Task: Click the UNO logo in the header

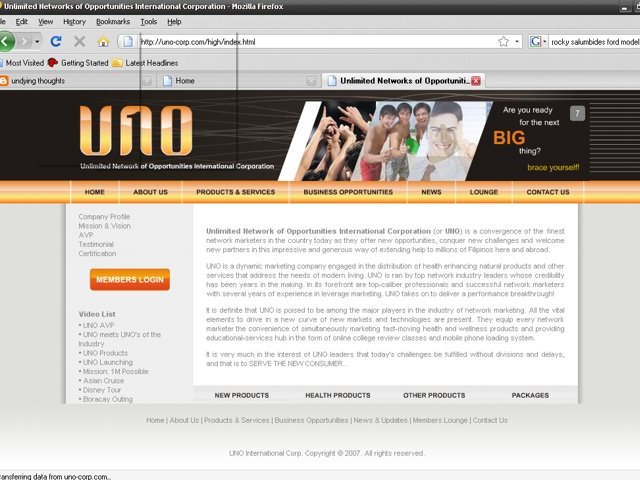Action: [136, 131]
